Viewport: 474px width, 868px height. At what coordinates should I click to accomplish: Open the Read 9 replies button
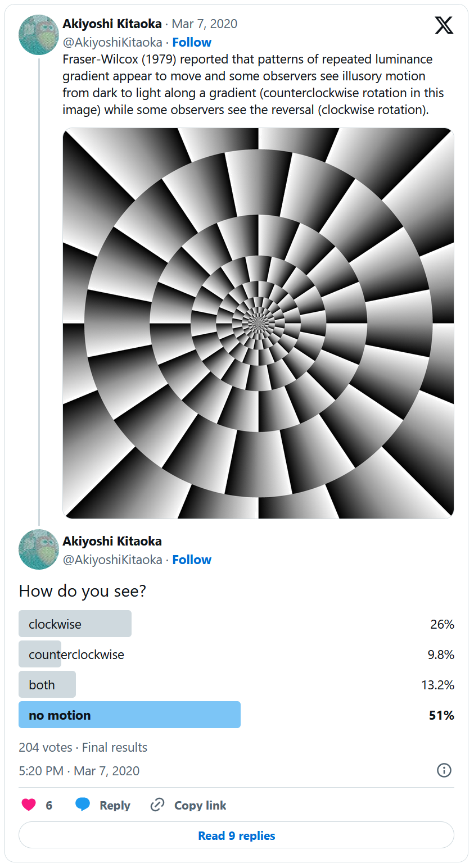point(236,835)
